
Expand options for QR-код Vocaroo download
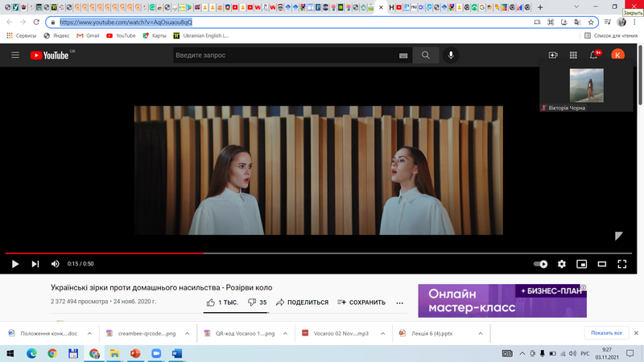point(285,333)
